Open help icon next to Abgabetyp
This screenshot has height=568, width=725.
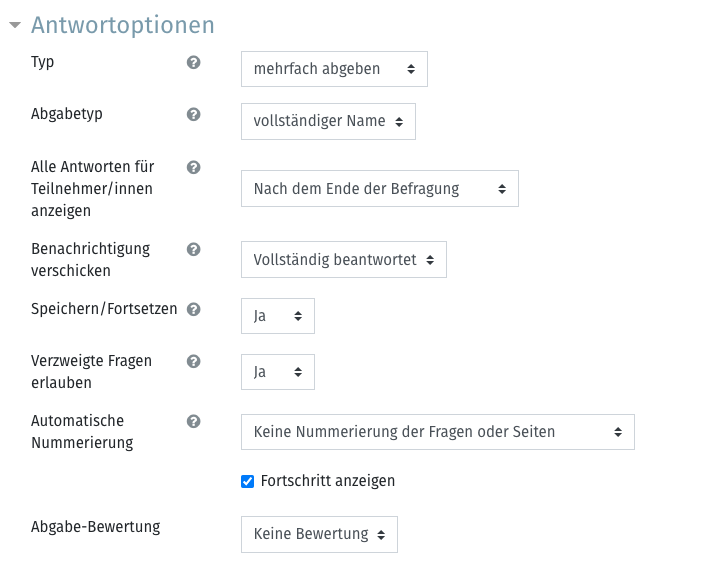pos(193,114)
